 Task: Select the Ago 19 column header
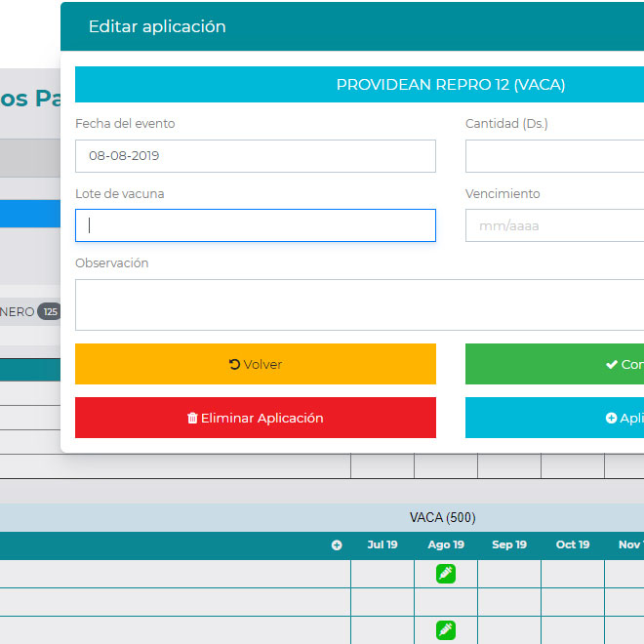click(446, 545)
